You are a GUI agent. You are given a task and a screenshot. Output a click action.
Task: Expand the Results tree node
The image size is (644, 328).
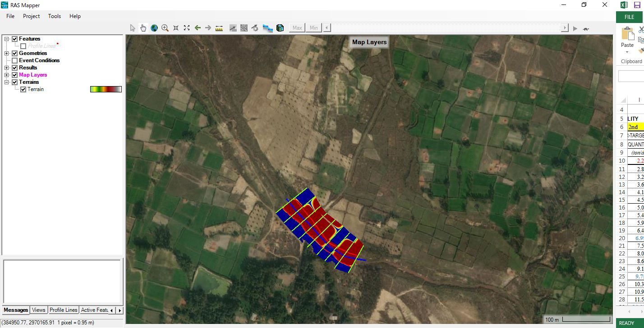7,68
